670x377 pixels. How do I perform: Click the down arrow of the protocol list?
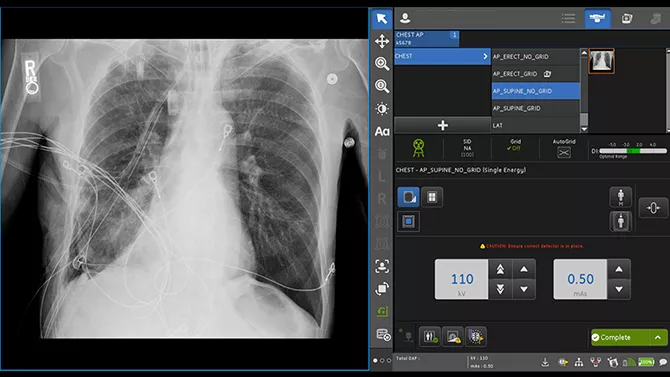tap(584, 129)
